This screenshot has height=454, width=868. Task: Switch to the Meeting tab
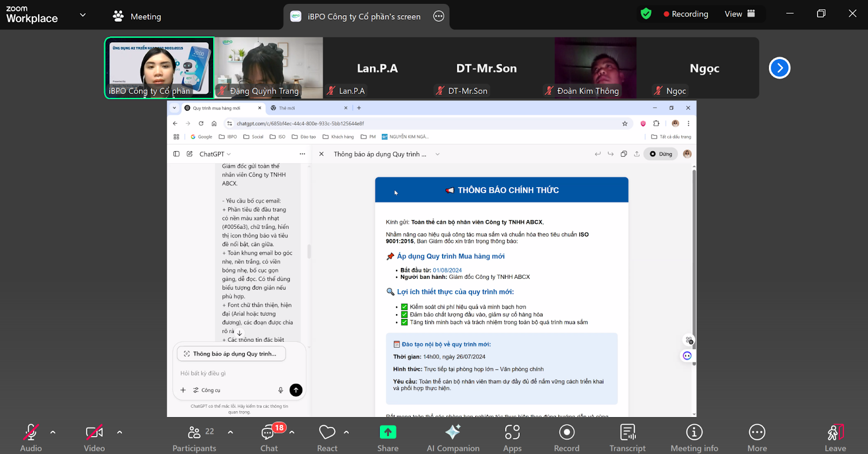[x=137, y=16]
